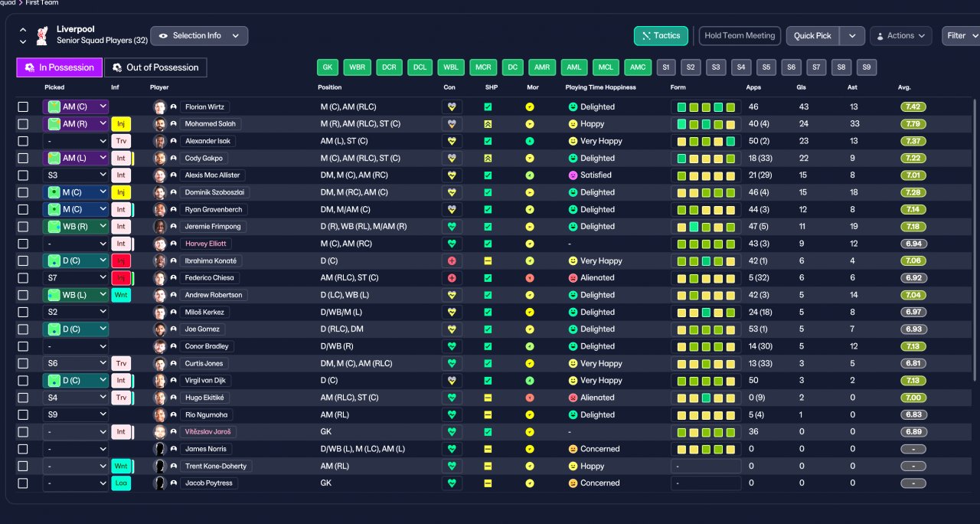Tick the checkbox for Florian Wirtz
Screen dimensions: 980x524
[x=23, y=107]
